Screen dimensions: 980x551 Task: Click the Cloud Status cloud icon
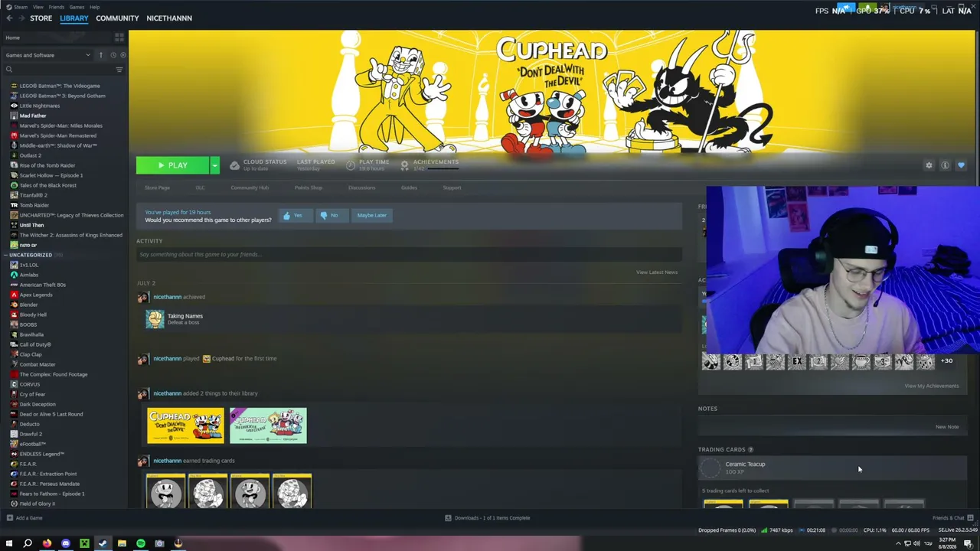pos(234,165)
